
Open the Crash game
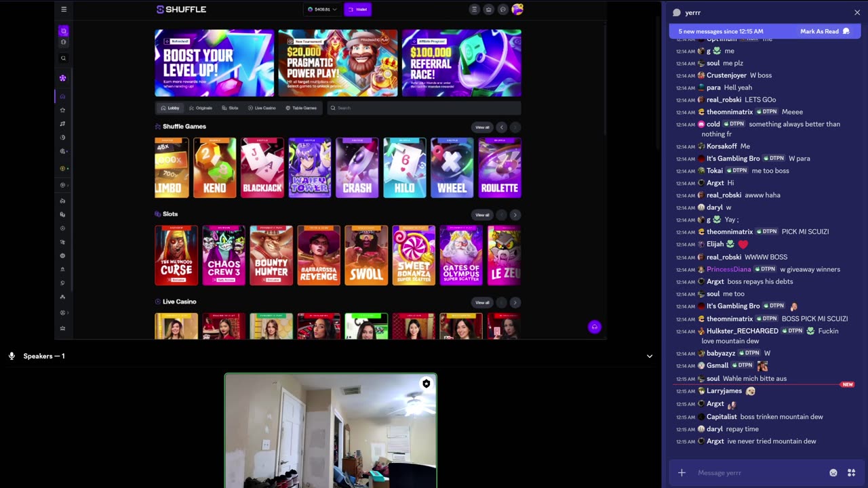357,167
